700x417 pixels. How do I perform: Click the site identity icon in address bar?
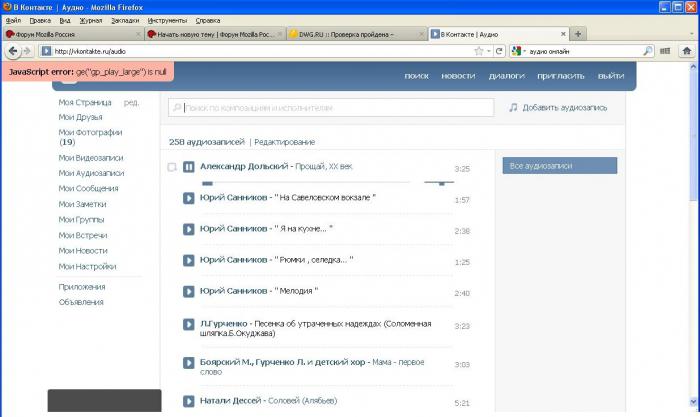click(46, 51)
